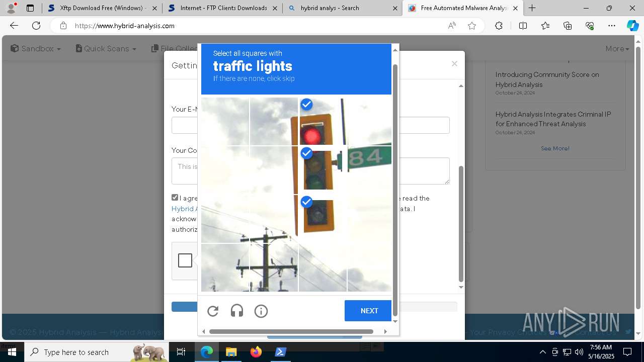
Task: Expand the More dropdown in navbar
Action: coord(617,48)
